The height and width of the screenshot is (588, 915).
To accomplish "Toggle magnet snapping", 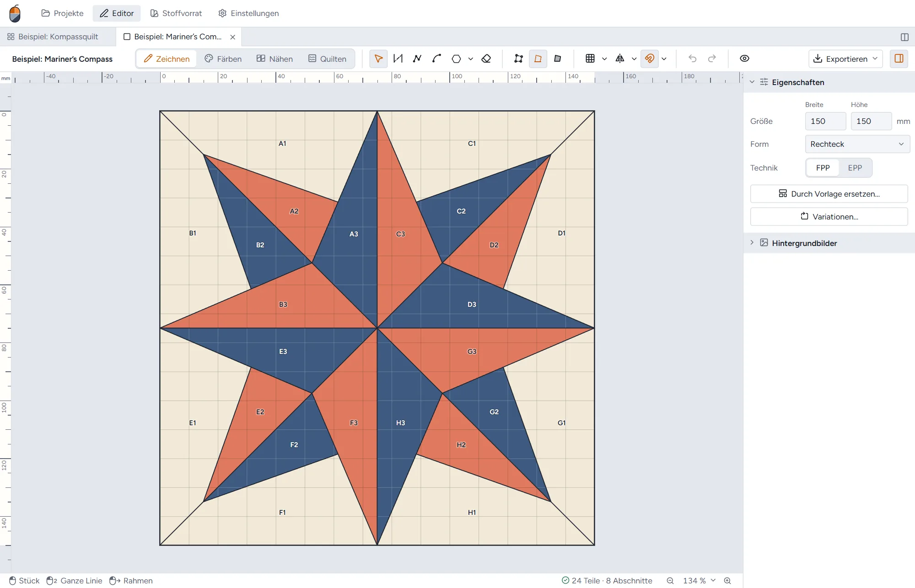I will tap(650, 59).
